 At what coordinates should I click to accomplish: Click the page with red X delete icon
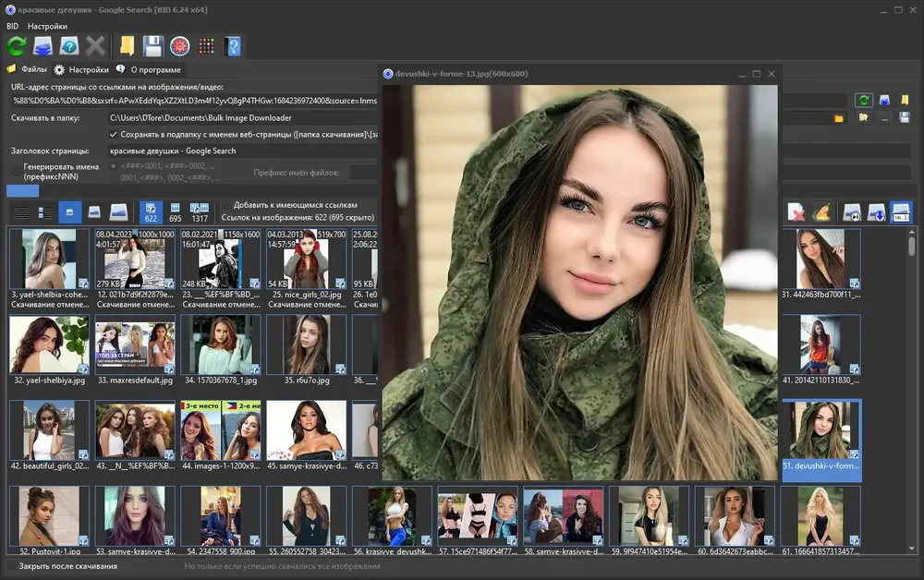(x=796, y=212)
